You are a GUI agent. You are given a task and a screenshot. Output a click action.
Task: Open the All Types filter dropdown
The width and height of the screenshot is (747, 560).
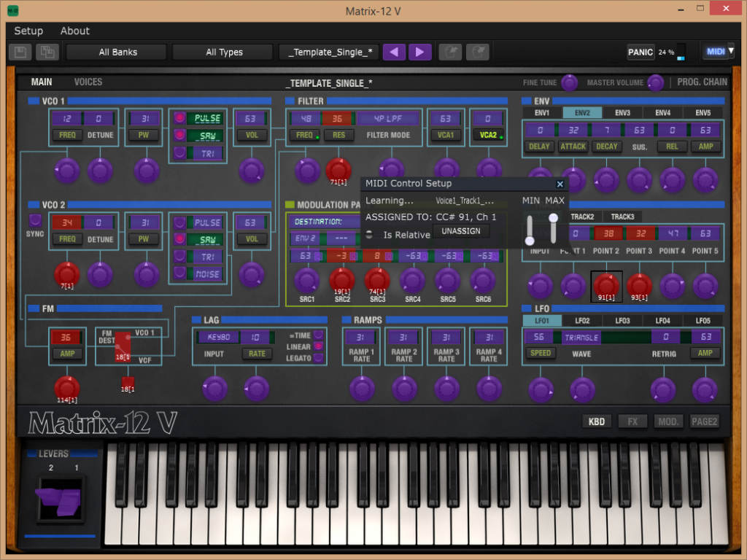pyautogui.click(x=223, y=52)
